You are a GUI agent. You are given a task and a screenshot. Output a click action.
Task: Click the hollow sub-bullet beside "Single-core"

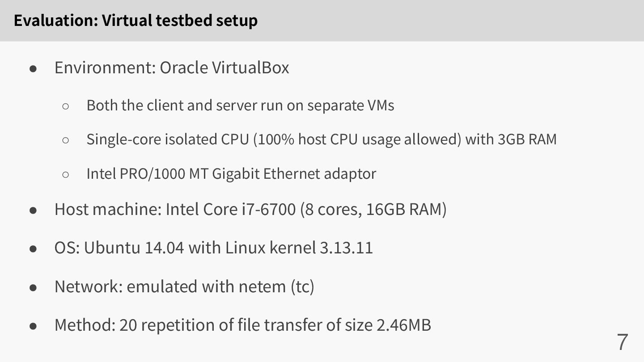(66, 140)
